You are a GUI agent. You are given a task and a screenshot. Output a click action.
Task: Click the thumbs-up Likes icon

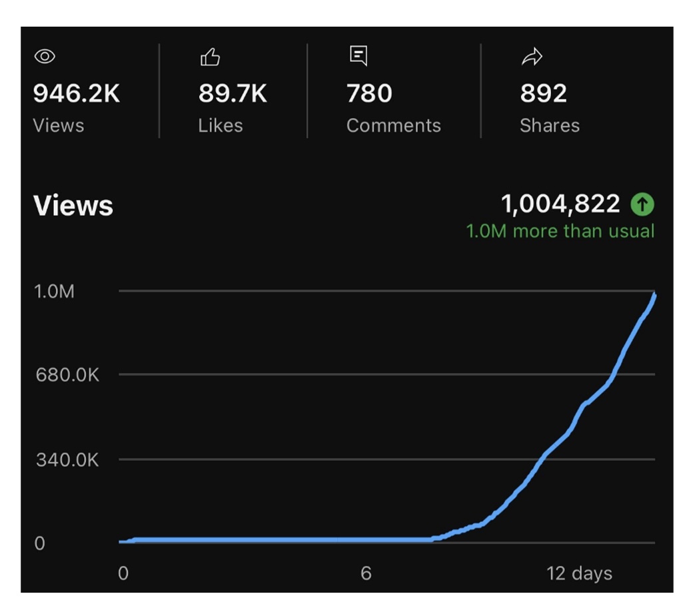pos(210,58)
